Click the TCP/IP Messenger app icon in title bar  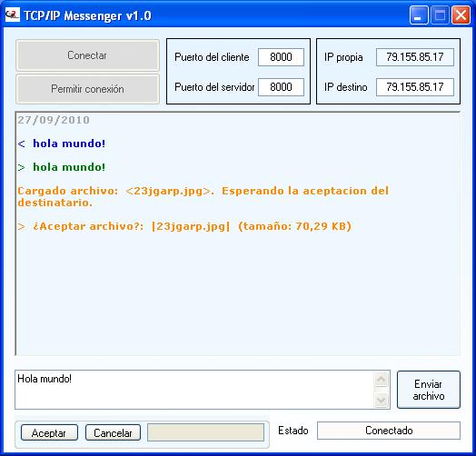[13, 15]
